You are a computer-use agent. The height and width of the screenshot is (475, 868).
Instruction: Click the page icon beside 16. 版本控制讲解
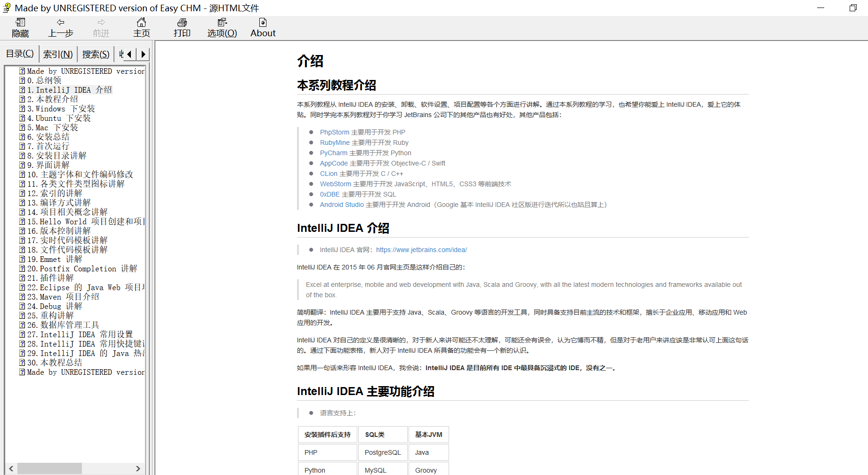coord(22,231)
